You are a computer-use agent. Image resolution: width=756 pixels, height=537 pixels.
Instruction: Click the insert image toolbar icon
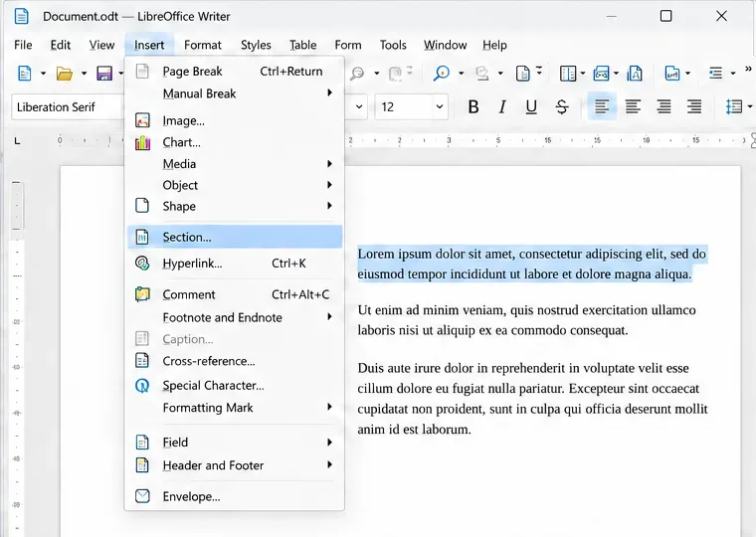pos(601,74)
